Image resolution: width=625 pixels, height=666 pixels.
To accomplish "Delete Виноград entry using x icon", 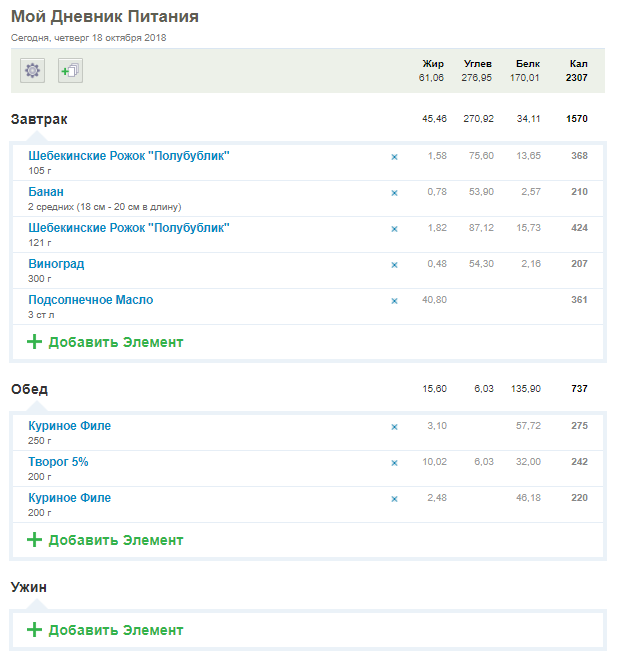I will 394,265.
